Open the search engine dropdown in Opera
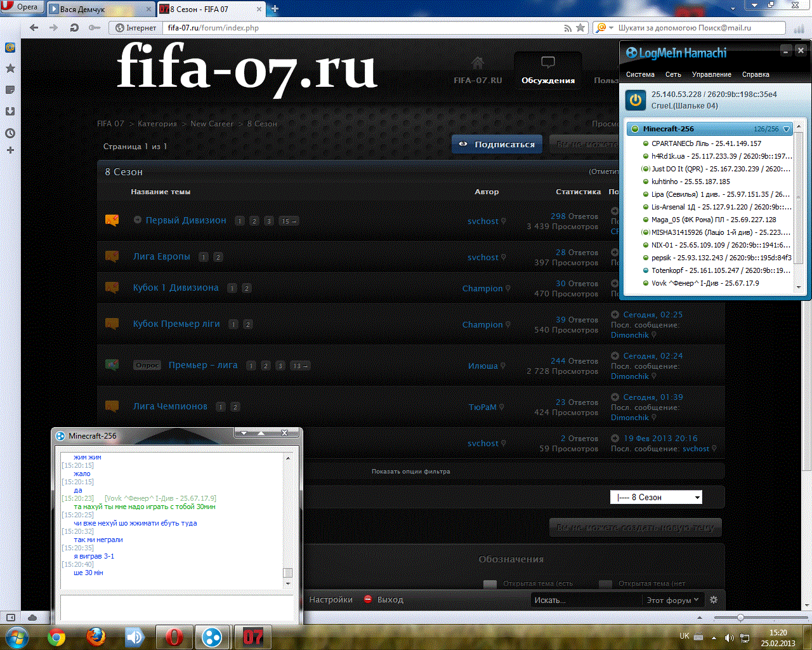 pos(605,28)
